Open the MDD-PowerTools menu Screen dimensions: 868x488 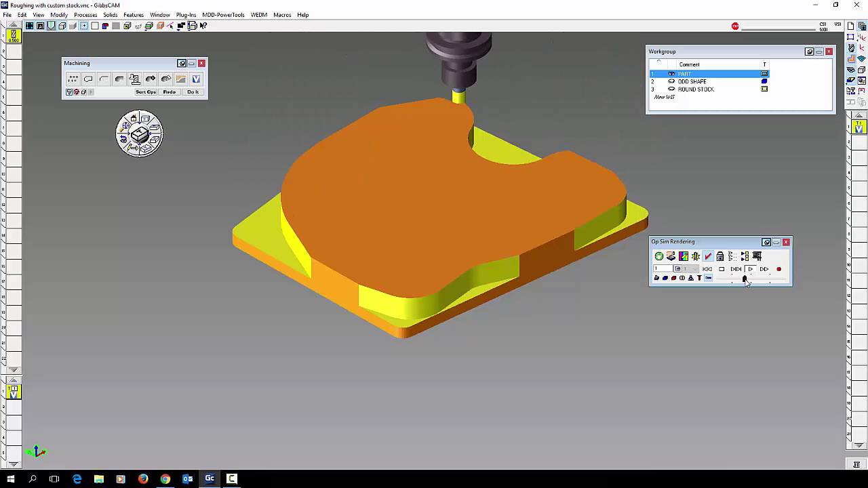coord(223,15)
